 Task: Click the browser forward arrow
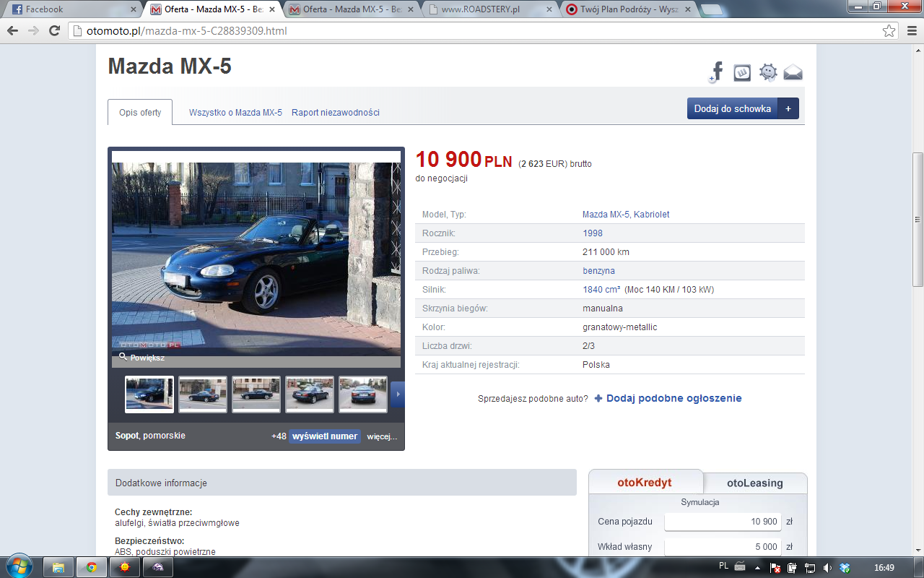coord(33,31)
